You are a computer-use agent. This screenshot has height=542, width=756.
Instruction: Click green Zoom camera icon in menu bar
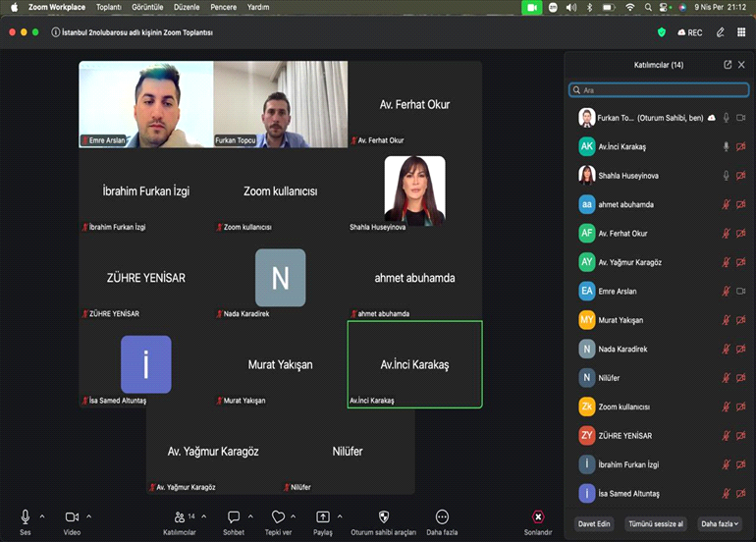point(532,7)
